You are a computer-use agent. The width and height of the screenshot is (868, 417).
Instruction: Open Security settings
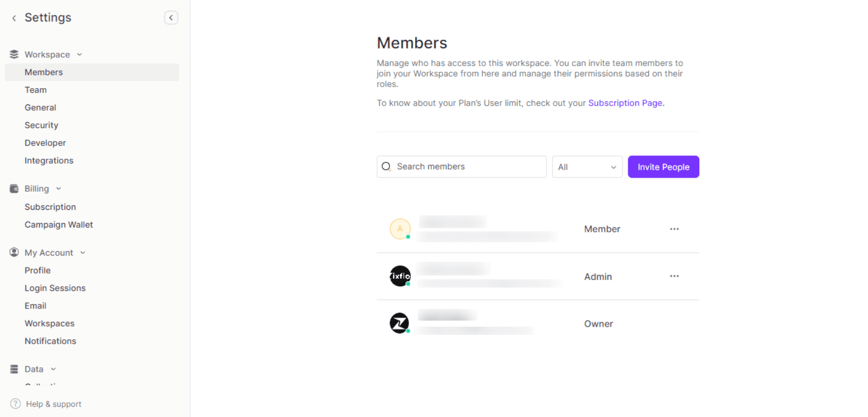click(41, 125)
